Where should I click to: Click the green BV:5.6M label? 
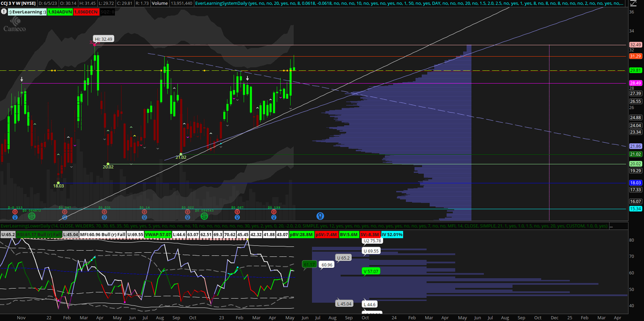(349, 235)
